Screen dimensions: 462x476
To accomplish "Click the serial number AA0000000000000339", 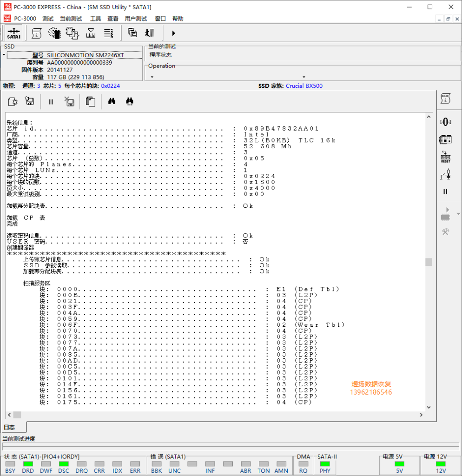I will [79, 63].
